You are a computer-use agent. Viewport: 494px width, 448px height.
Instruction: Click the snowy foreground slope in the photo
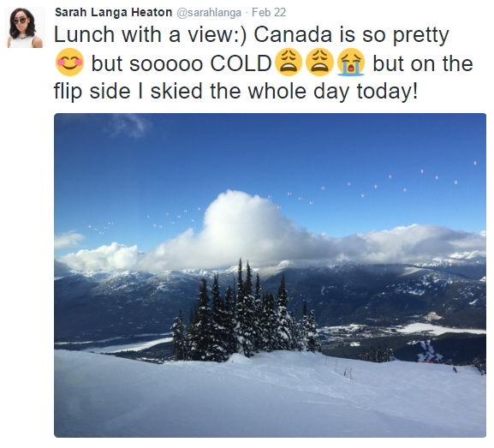pyautogui.click(x=270, y=397)
